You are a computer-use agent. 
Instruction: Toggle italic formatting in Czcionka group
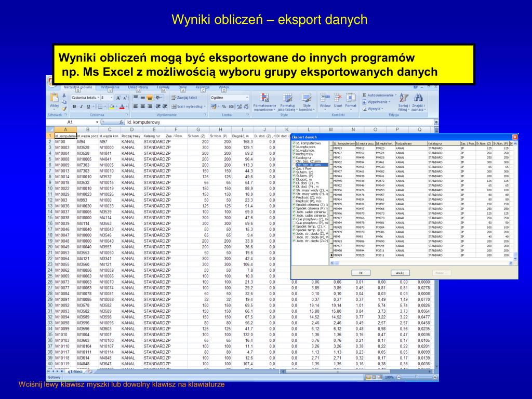pos(82,107)
